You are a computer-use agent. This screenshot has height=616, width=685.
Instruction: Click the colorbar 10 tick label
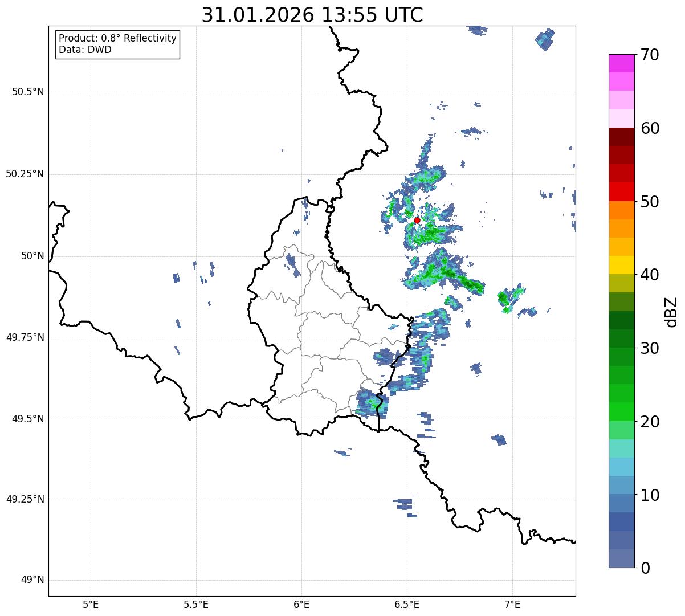tap(650, 495)
